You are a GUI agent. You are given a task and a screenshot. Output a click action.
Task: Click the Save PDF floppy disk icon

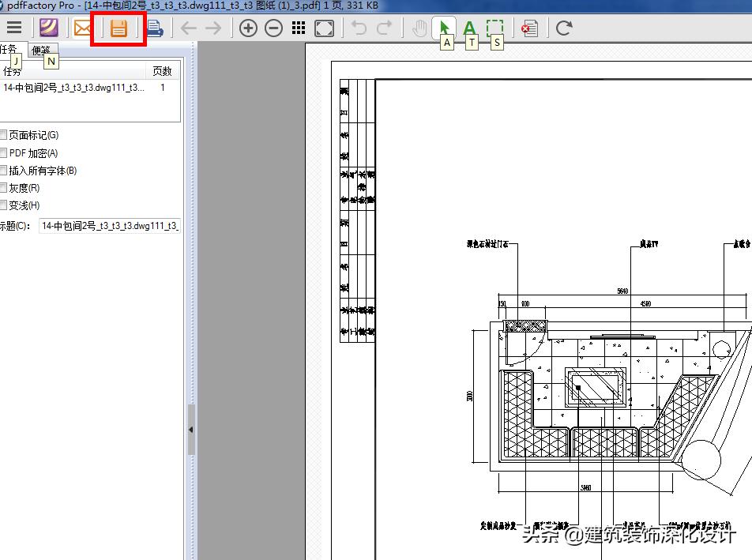[118, 29]
